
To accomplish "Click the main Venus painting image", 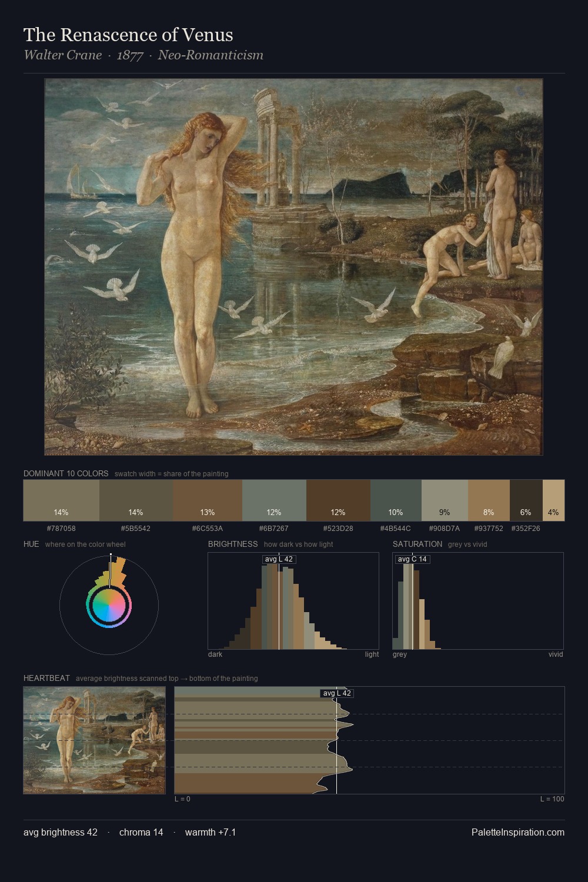I will pos(293,267).
